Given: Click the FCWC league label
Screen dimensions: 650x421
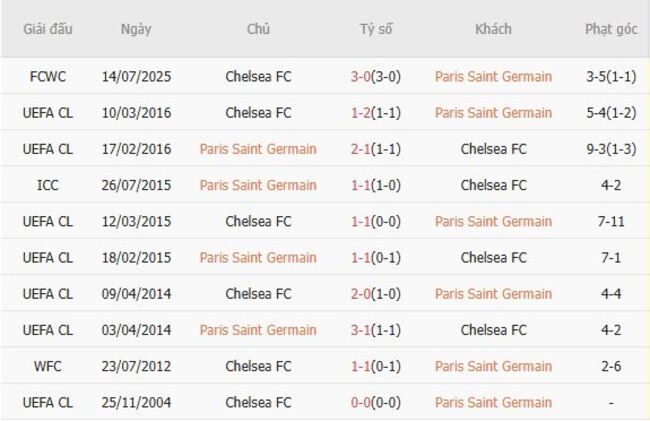Looking at the screenshot, I should pyautogui.click(x=48, y=77).
